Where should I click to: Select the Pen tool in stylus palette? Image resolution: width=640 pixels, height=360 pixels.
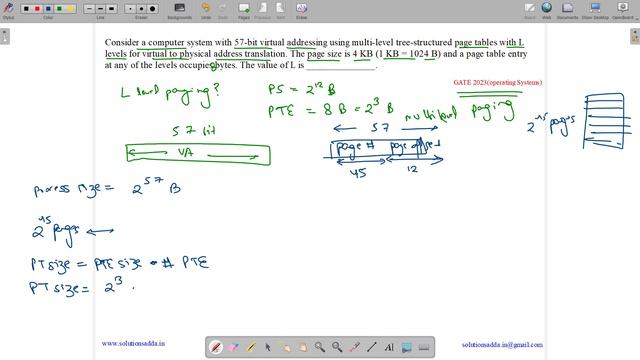pos(216,347)
